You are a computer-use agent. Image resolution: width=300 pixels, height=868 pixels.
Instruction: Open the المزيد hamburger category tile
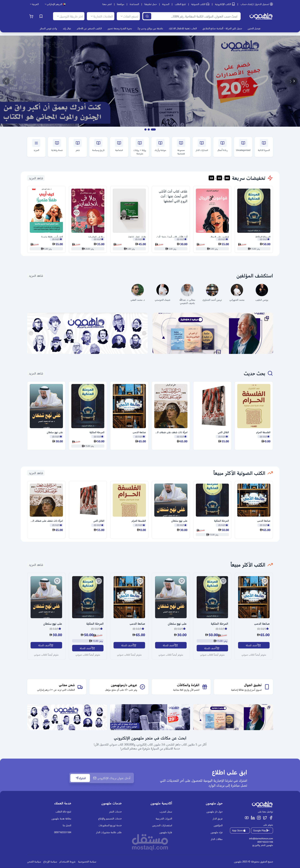point(36,147)
